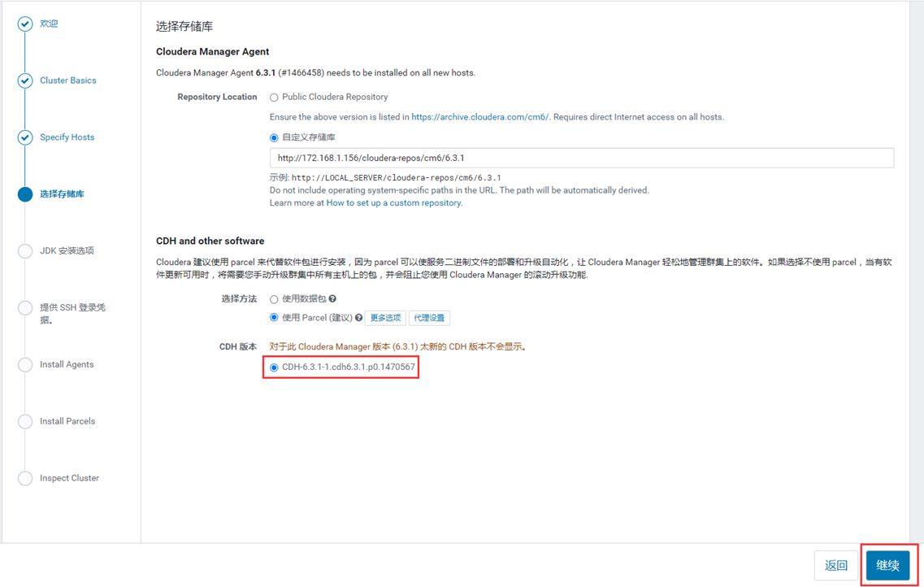The width and height of the screenshot is (924, 587).
Task: Open 更多选项 for parcel settings
Action: (x=385, y=318)
